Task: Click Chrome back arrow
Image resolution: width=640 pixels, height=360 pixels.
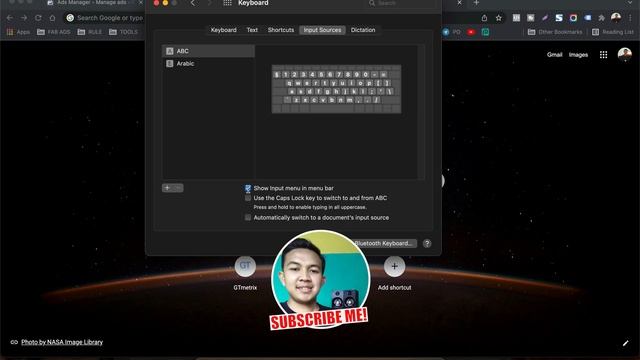Action: point(10,18)
